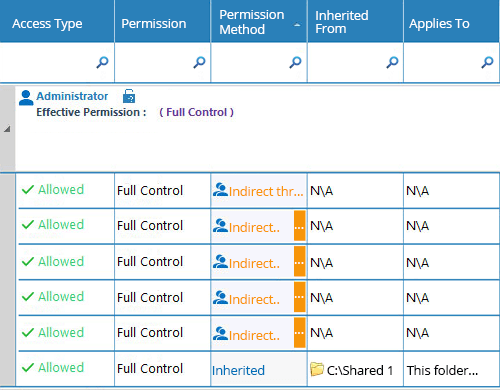Image resolution: width=500 pixels, height=390 pixels.
Task: Open the last orange ellipsis Indirect button
Action: coord(300,333)
